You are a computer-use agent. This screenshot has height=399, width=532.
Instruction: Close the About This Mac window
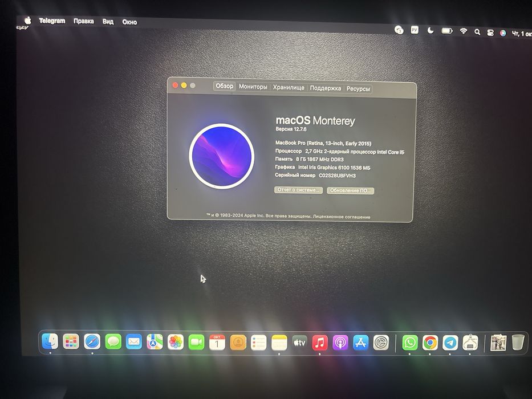[175, 85]
